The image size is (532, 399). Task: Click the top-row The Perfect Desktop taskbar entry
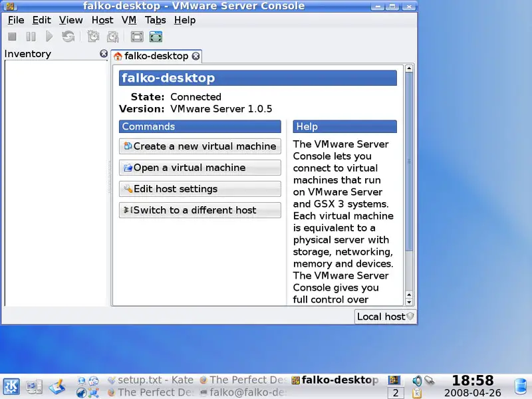(243, 380)
